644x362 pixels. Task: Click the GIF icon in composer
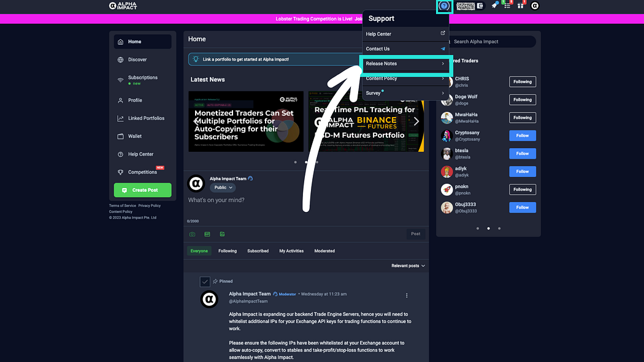[207, 234]
